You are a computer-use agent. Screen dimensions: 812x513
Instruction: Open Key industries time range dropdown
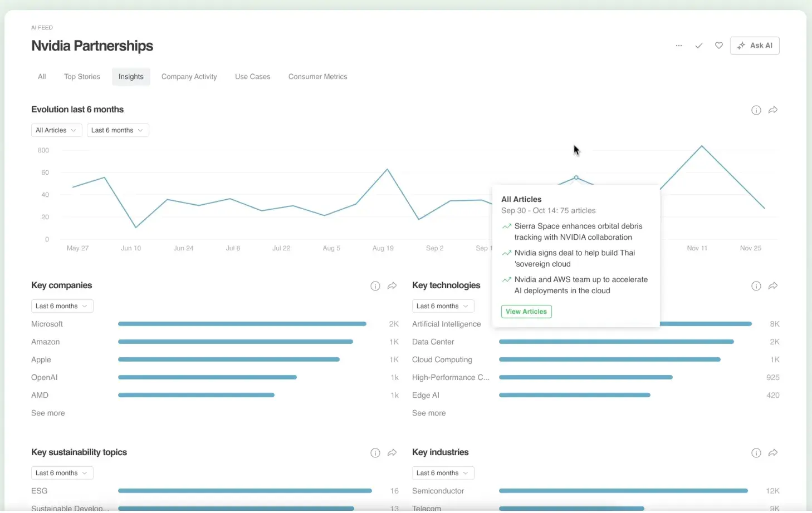443,473
